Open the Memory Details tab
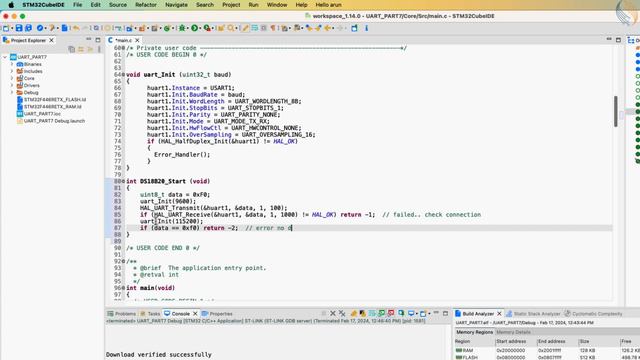 [513, 332]
